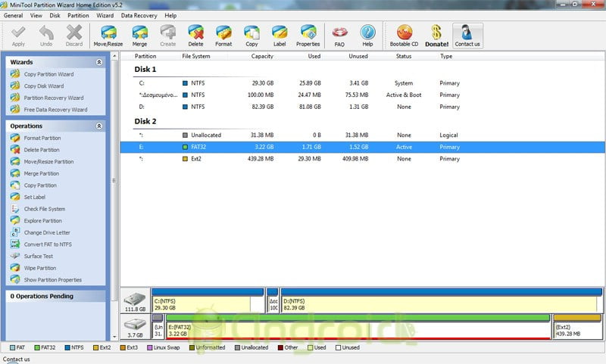This screenshot has height=364, width=606.
Task: Open the Partition menu
Action: point(78,15)
